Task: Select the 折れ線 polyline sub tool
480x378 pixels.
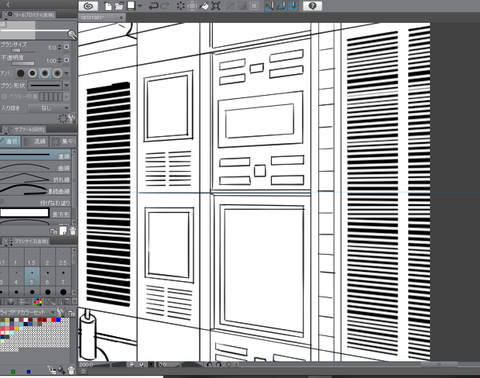Action: 35,179
